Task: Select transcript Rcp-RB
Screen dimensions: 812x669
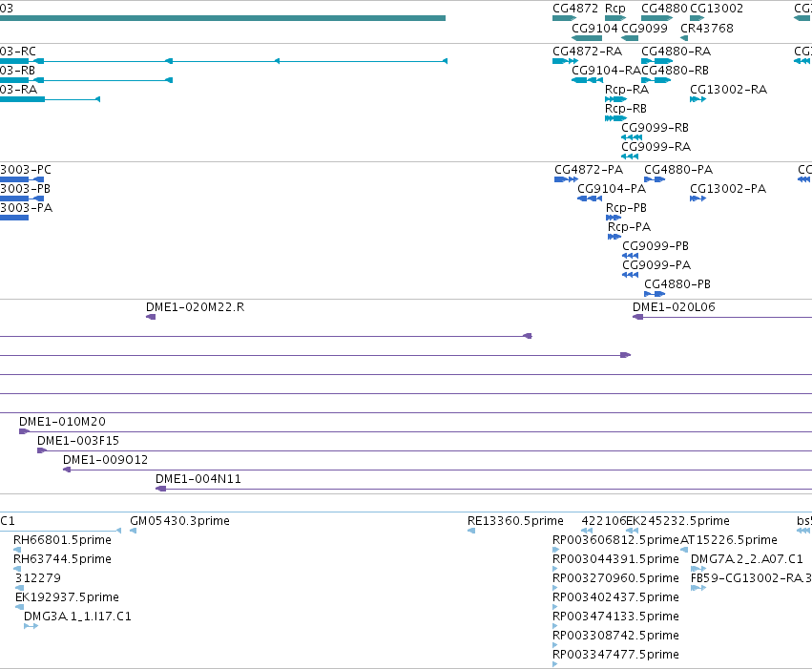Action: click(x=615, y=118)
